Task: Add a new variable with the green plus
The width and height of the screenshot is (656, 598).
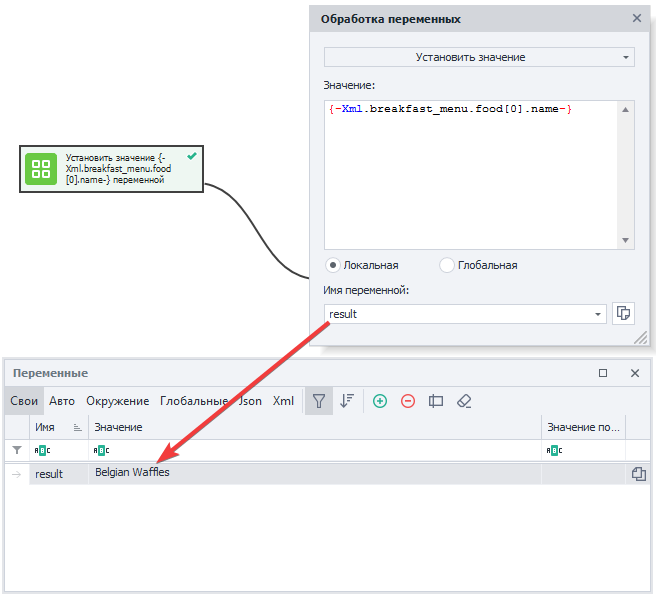Action: 380,401
